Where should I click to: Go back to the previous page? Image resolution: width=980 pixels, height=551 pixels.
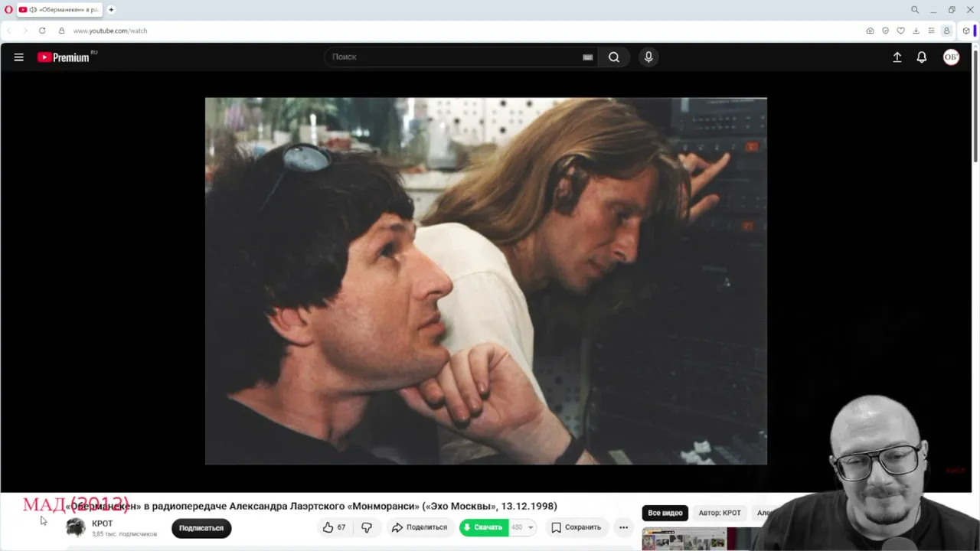tap(8, 31)
